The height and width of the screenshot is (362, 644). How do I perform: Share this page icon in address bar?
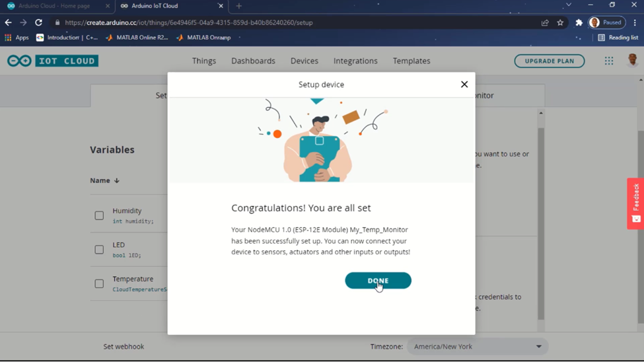pos(545,22)
